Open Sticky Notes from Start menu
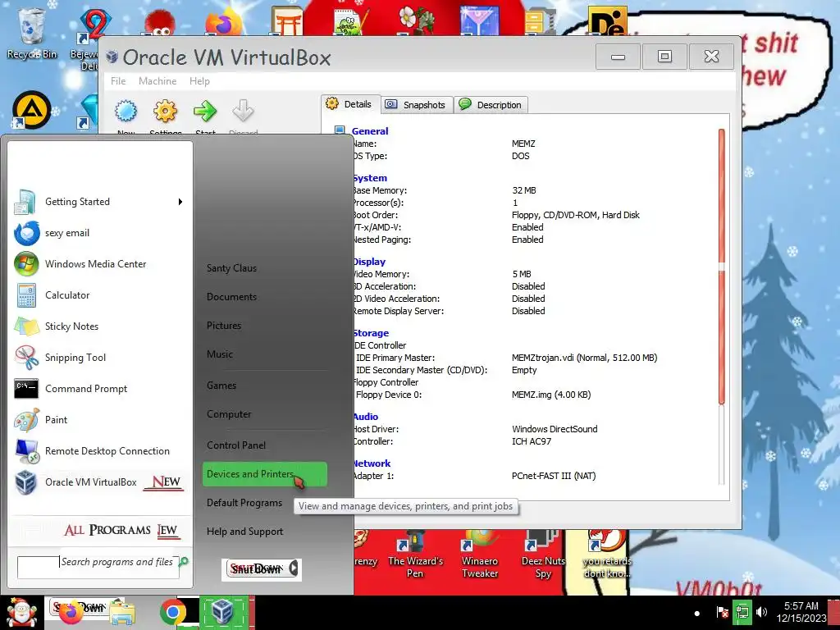The image size is (840, 630). pyautogui.click(x=98, y=326)
